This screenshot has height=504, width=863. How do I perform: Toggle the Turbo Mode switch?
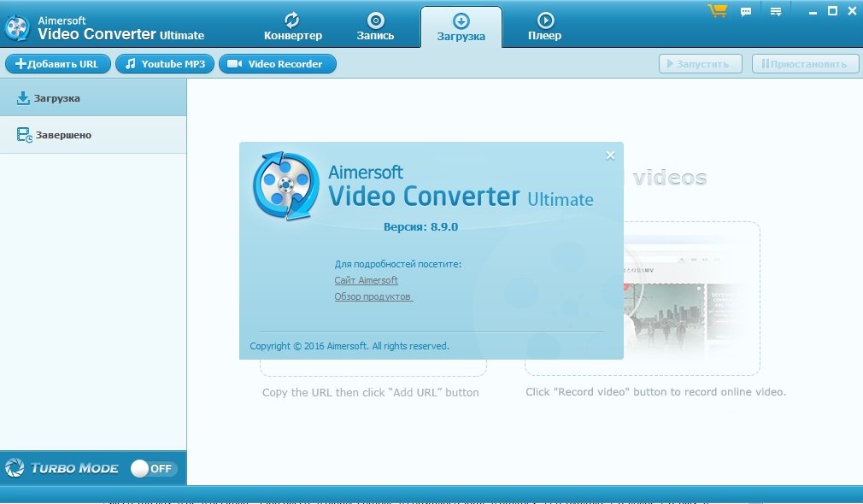154,468
